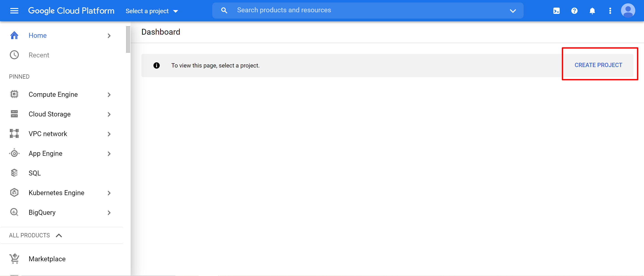
Task: Open Recent in the sidebar
Action: coord(39,55)
